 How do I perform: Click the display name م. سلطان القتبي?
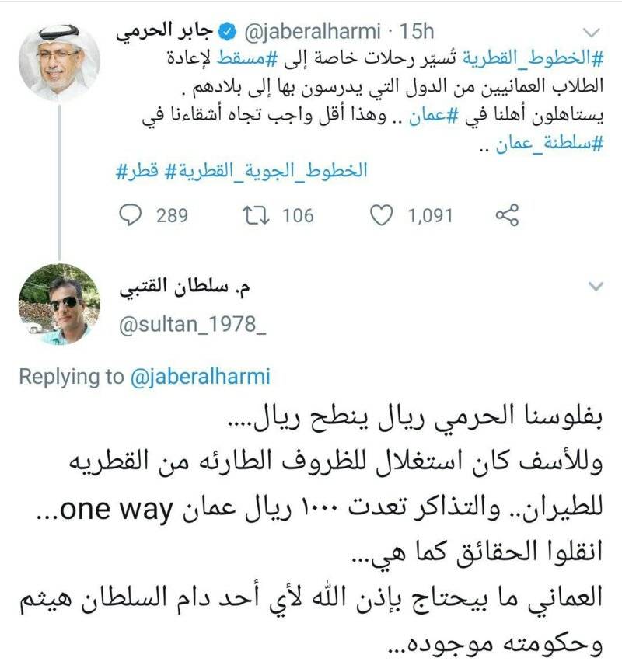point(188,291)
